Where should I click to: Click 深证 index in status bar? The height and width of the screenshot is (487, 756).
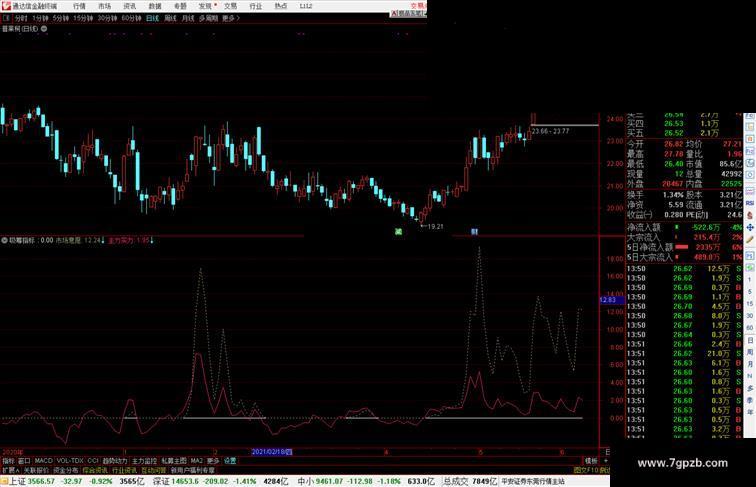162,481
